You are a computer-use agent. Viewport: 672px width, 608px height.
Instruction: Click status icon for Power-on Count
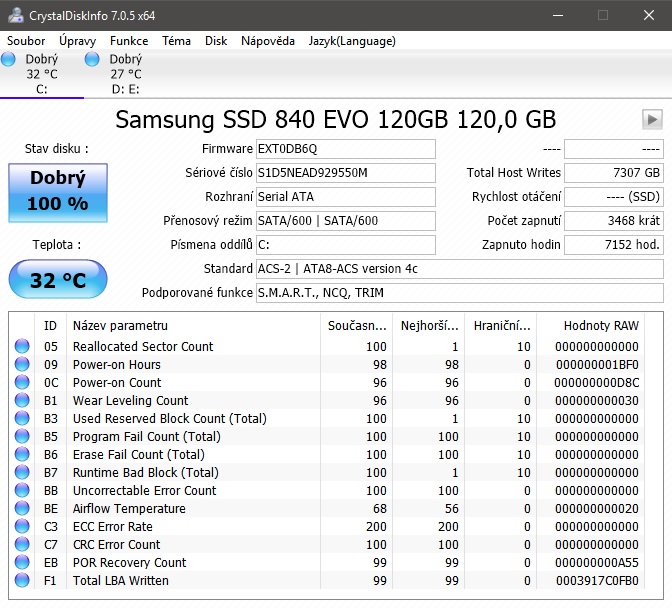click(x=22, y=382)
